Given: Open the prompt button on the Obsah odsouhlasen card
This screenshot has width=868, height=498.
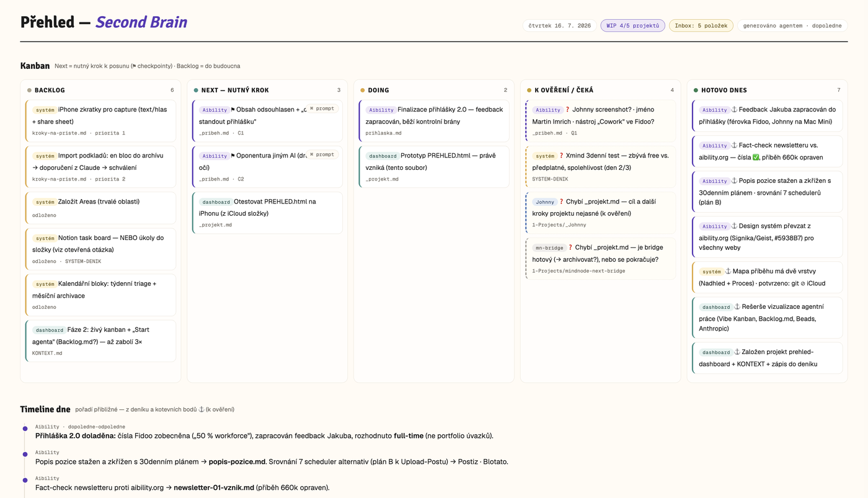Looking at the screenshot, I should click(322, 109).
